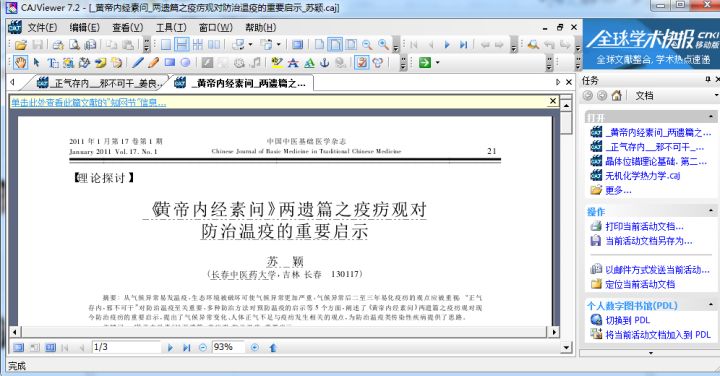Pick the rectangle annotation tool
Image resolution: width=720 pixels, height=376 pixels.
tap(169, 62)
